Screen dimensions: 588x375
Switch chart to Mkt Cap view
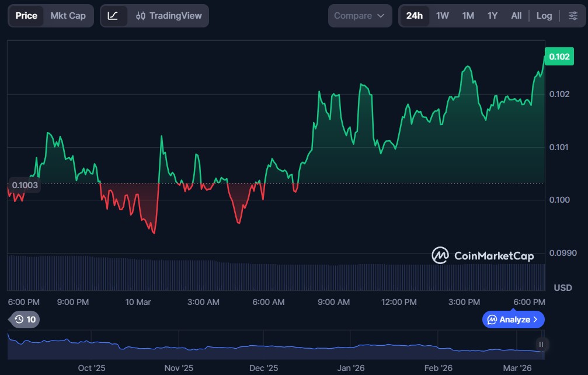[x=68, y=16]
